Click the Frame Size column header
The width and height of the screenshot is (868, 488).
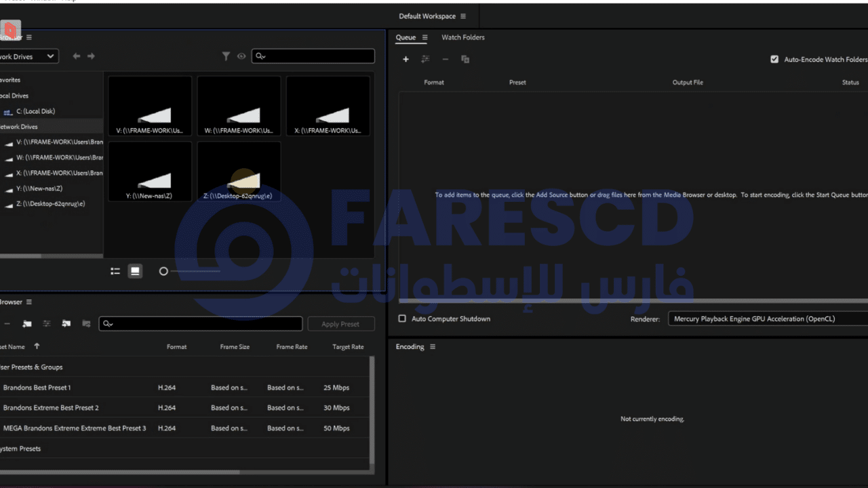point(235,347)
